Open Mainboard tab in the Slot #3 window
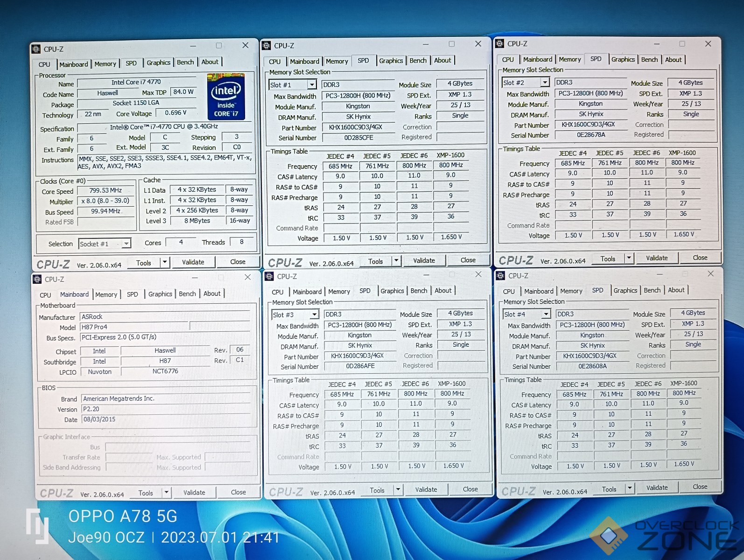This screenshot has height=560, width=744. coord(307,292)
